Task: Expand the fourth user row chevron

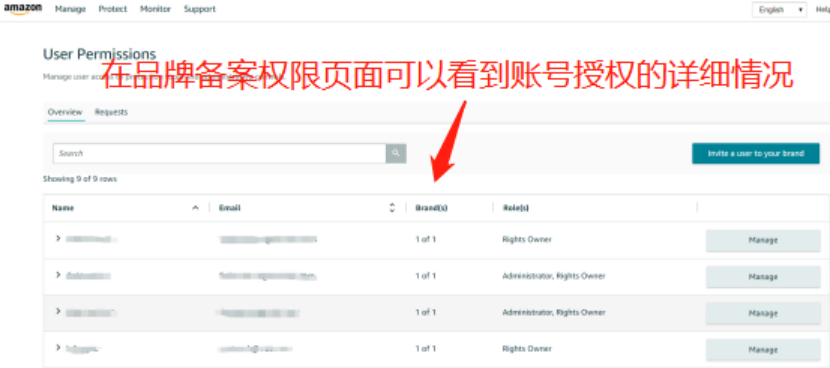Action: (58, 348)
